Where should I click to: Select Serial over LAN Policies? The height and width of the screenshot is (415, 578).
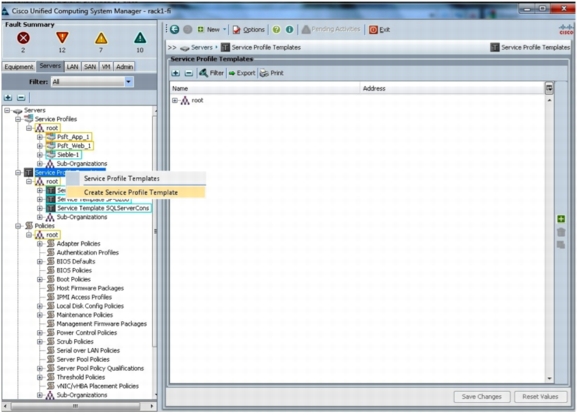pyautogui.click(x=88, y=351)
